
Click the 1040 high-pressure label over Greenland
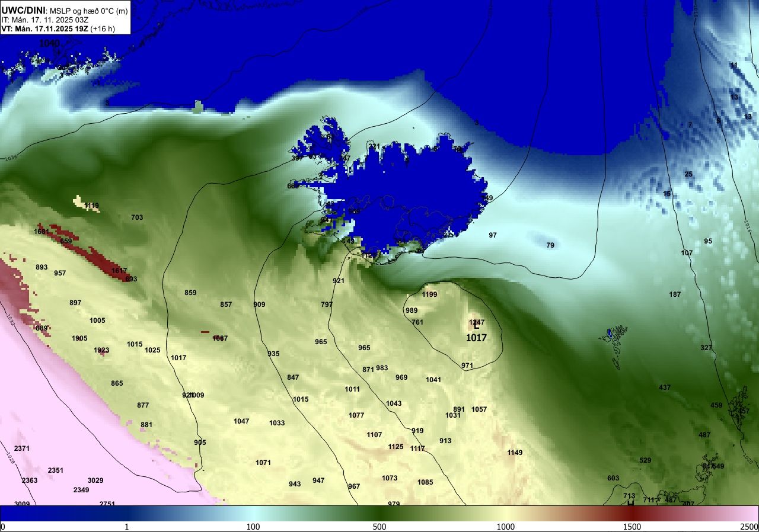point(50,43)
